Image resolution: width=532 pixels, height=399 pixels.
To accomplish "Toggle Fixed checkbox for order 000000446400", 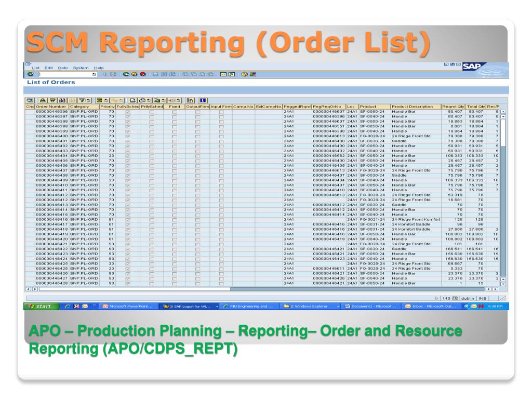I will (x=175, y=136).
